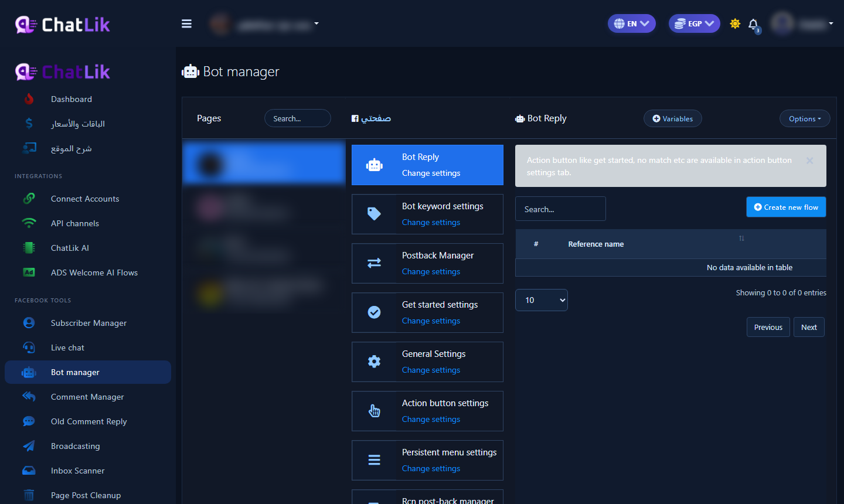Open Broadcasting

click(75, 446)
